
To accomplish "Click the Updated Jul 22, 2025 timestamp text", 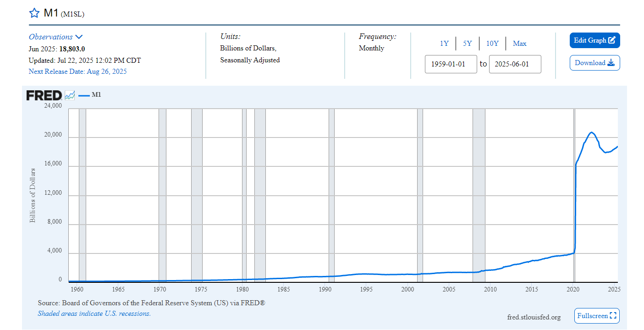I will pos(85,60).
